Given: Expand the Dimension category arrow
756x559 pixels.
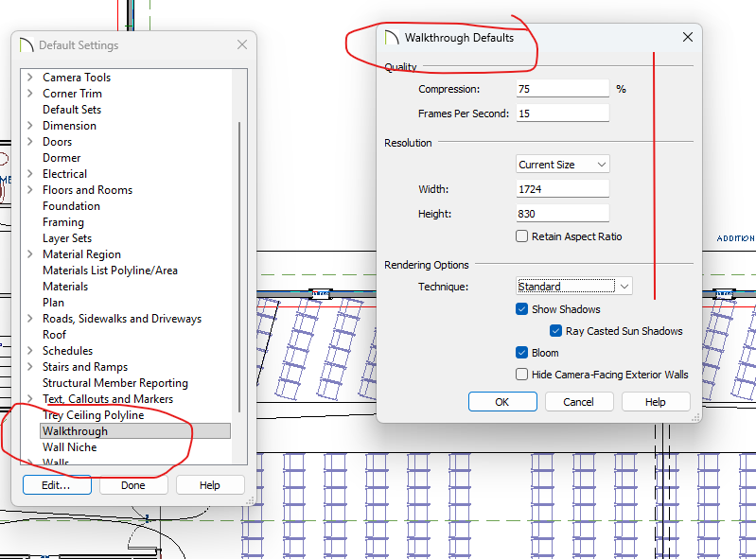Looking at the screenshot, I should point(30,126).
